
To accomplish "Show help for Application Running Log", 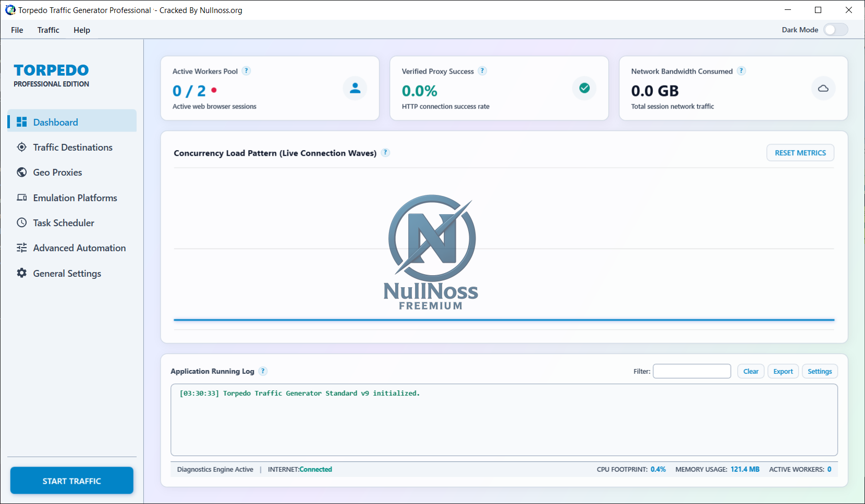I will [263, 371].
